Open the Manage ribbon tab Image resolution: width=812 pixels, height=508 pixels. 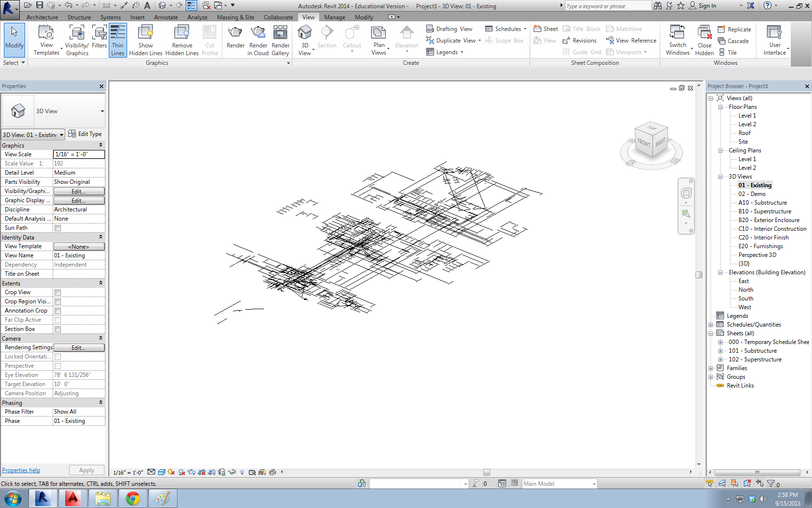click(x=334, y=17)
